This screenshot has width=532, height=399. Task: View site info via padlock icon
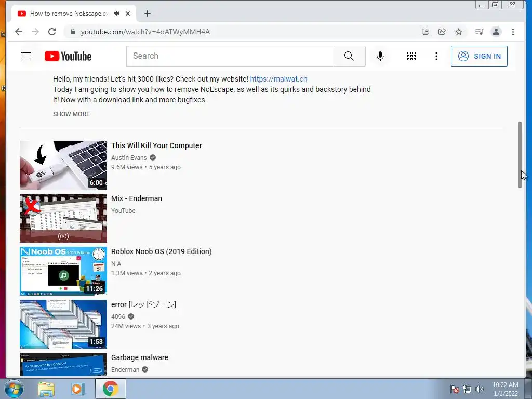tap(72, 32)
